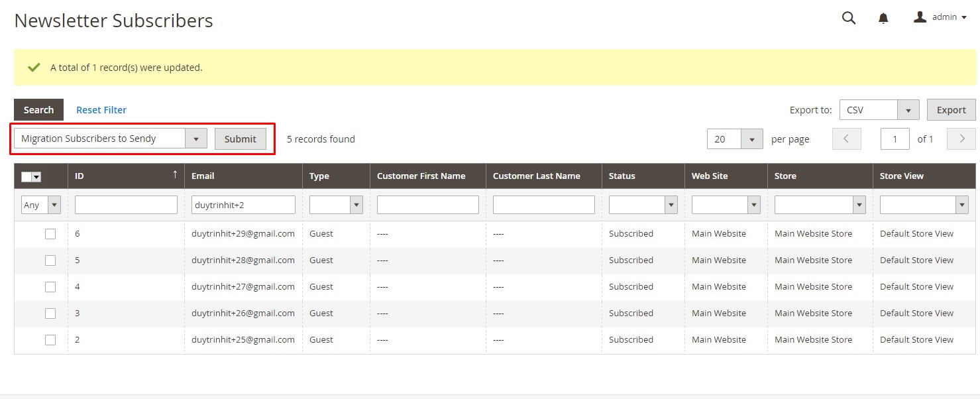
Task: Open the select-all checkbox dropdown arrow
Action: 36,177
